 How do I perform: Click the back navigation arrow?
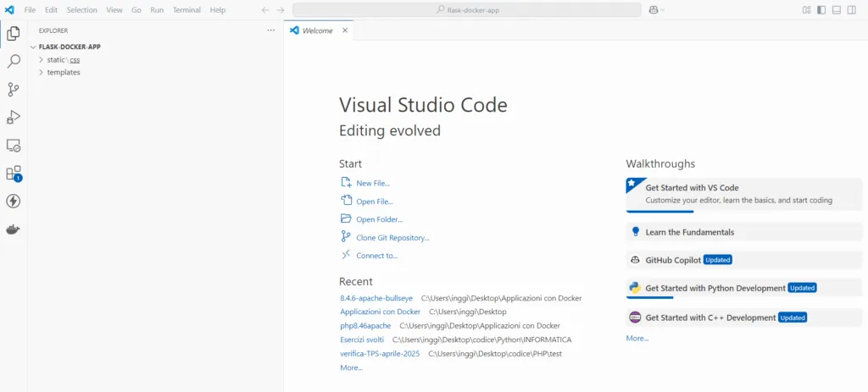(265, 10)
